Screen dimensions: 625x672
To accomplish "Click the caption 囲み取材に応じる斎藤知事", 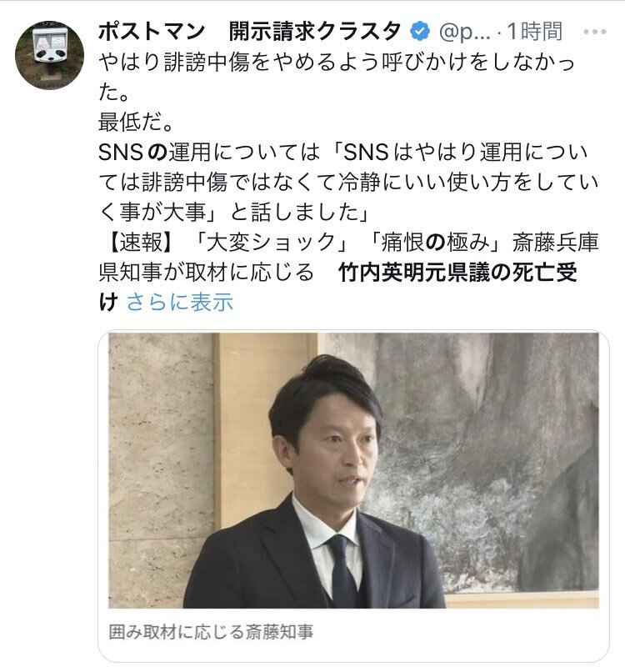I will click(211, 632).
